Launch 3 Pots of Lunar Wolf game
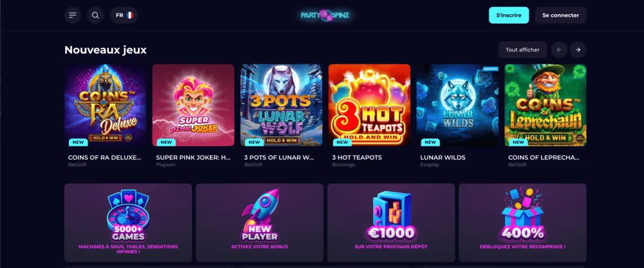The height and width of the screenshot is (268, 644). click(281, 105)
